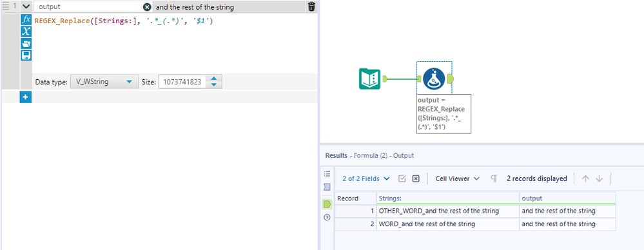Viewport: 644px width, 250px height.
Task: Clear the output column name field
Action: point(147,7)
